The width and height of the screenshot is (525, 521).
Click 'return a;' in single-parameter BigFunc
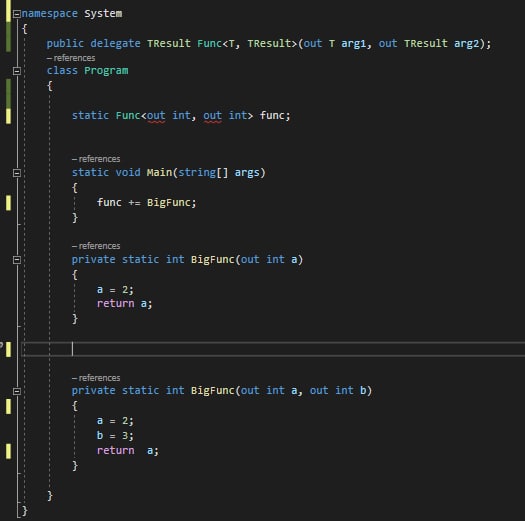125,304
